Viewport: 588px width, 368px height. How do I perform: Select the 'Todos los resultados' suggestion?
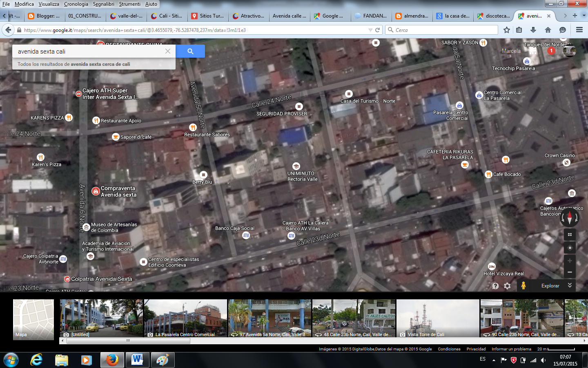(94, 64)
